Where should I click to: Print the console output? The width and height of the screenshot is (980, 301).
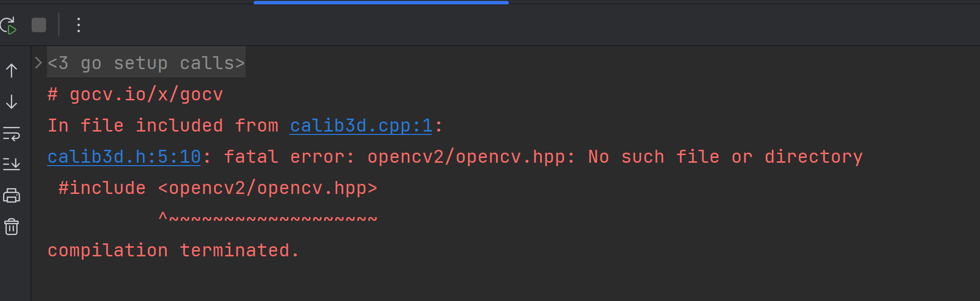pyautogui.click(x=11, y=195)
